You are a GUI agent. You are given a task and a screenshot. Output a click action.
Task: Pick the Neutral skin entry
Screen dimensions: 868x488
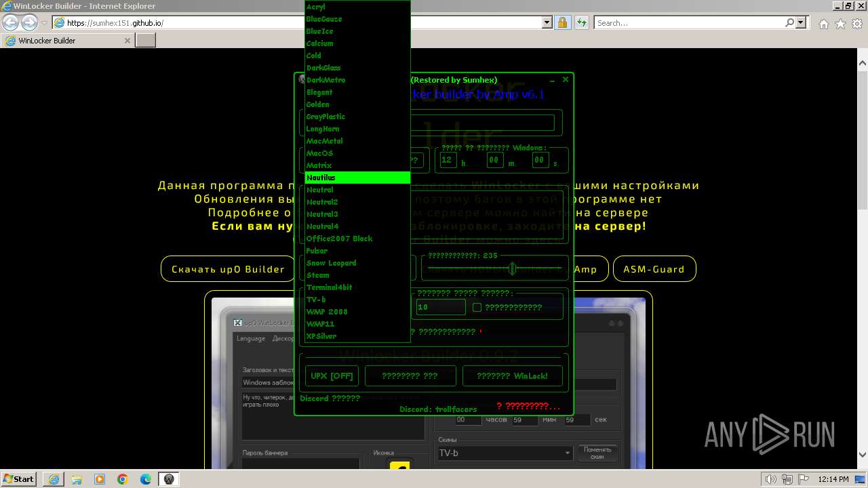[x=357, y=190]
